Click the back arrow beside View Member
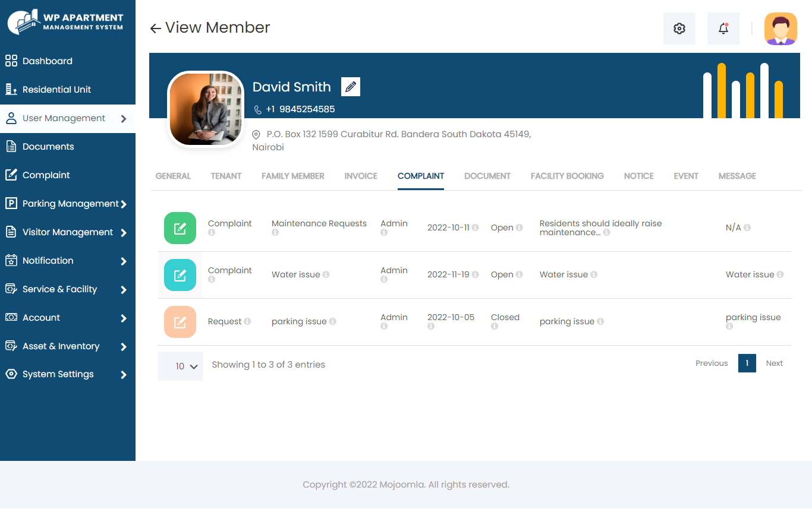The width and height of the screenshot is (812, 509). point(155,29)
